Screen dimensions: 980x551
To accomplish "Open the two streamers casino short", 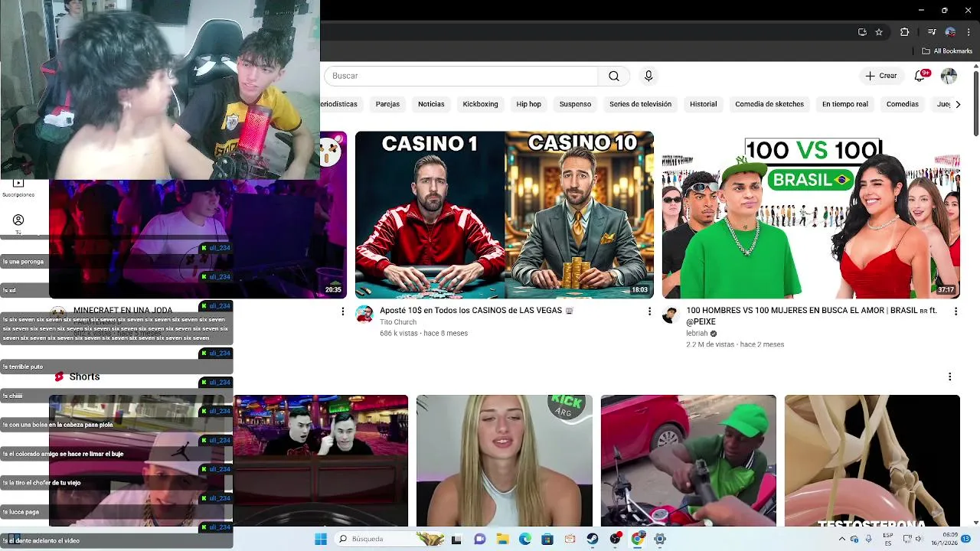I will click(x=321, y=461).
